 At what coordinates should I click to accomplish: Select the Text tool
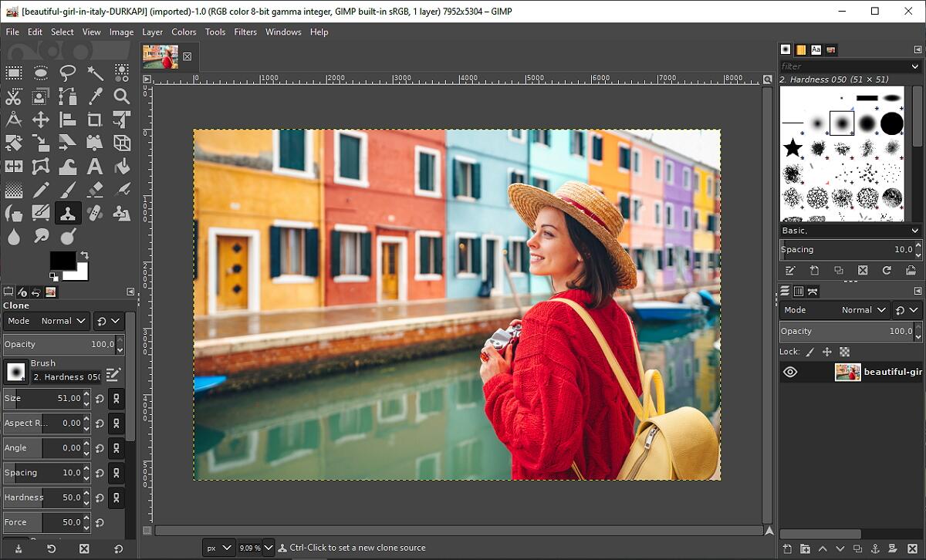[95, 166]
